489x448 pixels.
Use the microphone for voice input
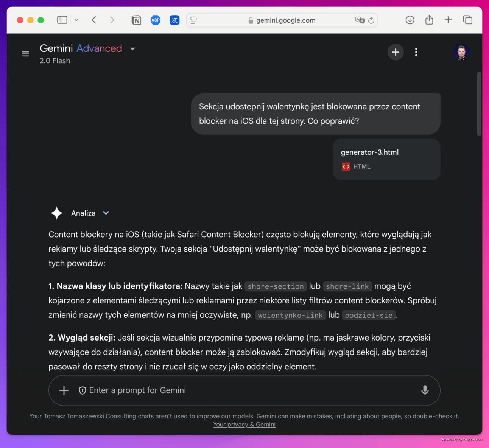tap(425, 390)
